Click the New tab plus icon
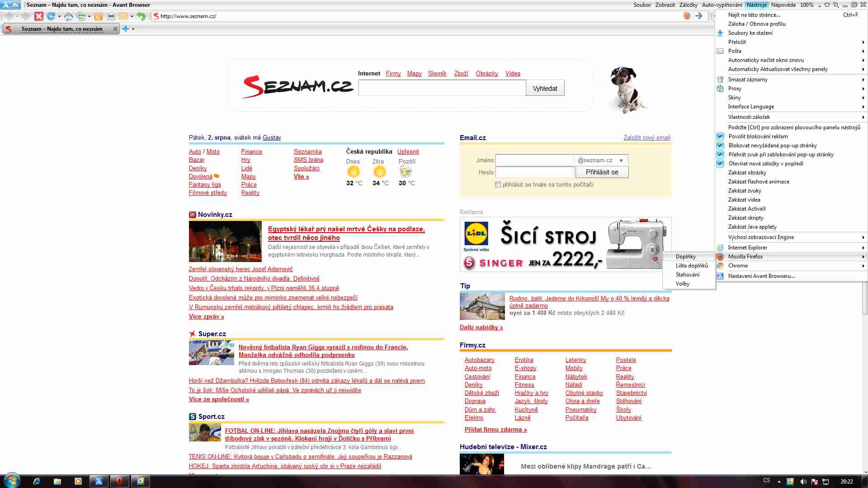The width and height of the screenshot is (868, 488). (x=126, y=29)
